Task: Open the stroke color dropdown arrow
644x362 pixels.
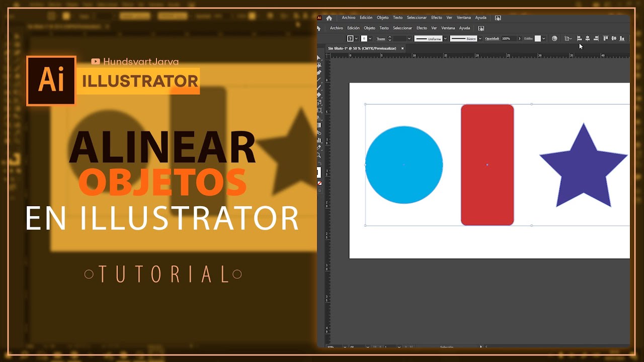Action: 370,38
